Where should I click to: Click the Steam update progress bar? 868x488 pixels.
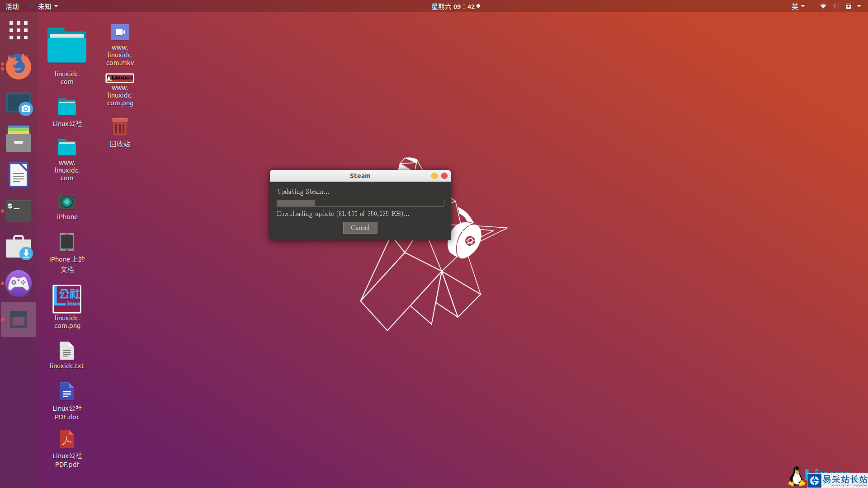coord(360,203)
